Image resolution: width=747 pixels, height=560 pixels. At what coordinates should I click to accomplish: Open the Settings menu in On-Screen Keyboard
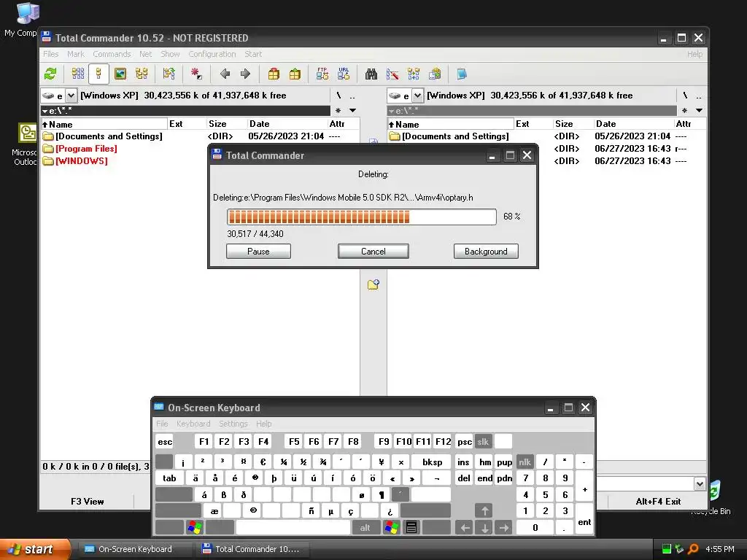[233, 424]
